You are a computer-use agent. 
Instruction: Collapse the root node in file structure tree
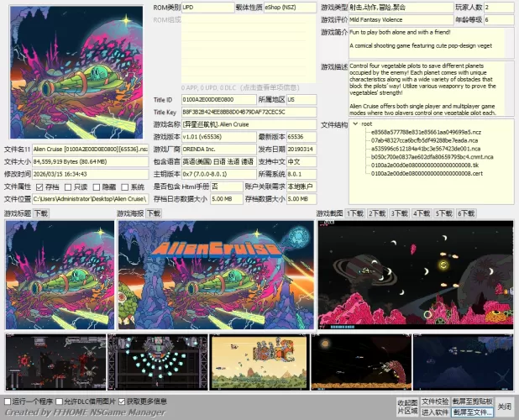(355, 123)
